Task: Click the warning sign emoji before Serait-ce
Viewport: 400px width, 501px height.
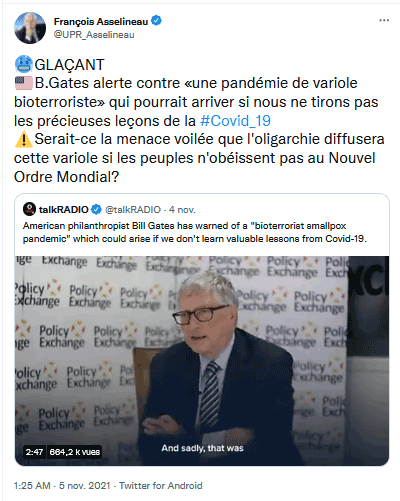Action: tap(23, 139)
